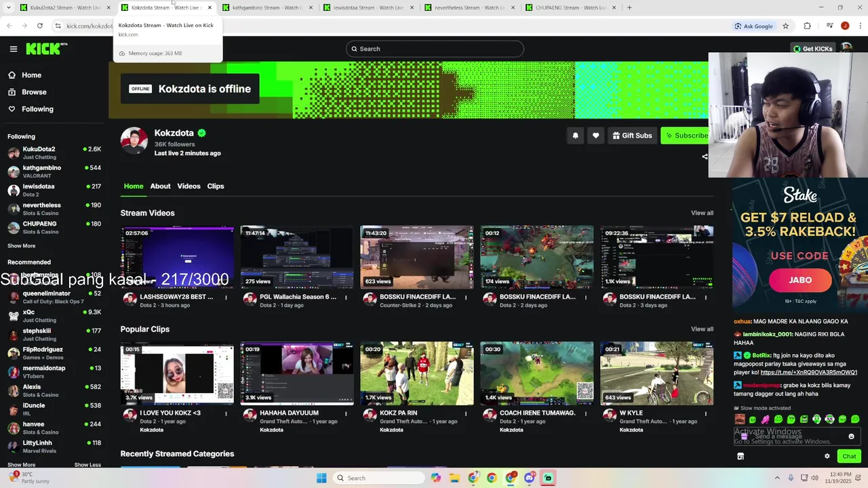Click Ask Google in address bar
The image size is (868, 488).
tap(753, 26)
